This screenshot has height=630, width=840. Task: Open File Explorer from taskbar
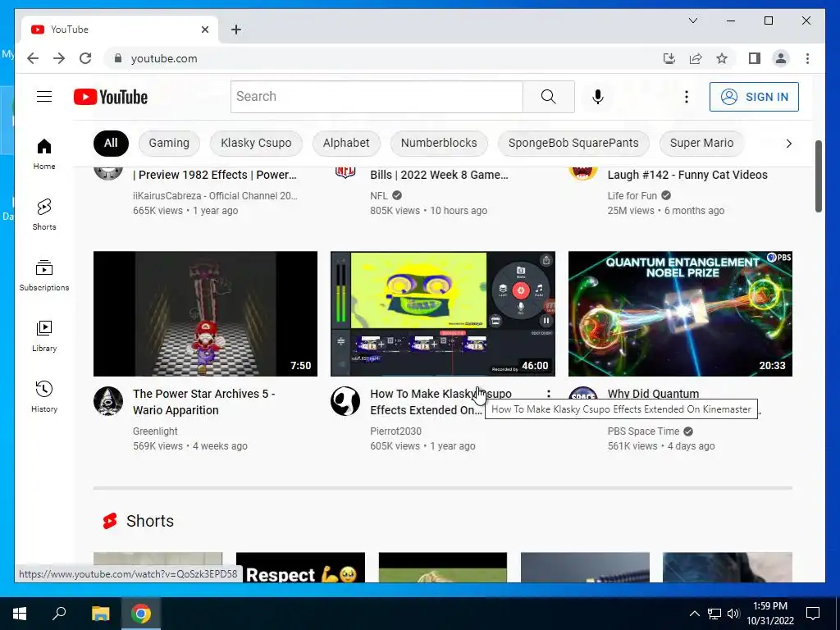tap(100, 614)
